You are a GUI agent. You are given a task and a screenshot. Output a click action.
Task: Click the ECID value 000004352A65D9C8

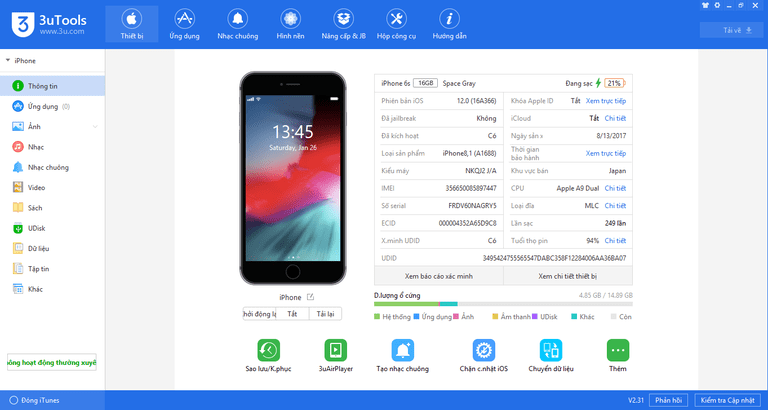point(468,223)
